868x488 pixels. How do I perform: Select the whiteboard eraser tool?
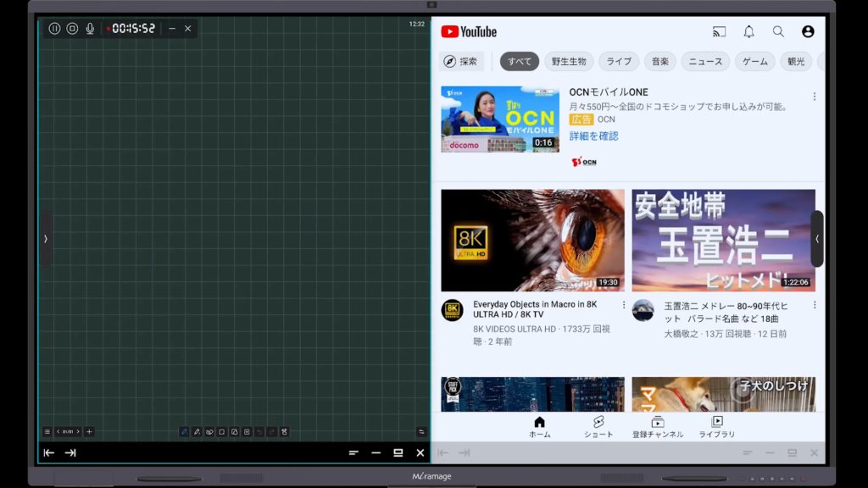[x=209, y=431]
